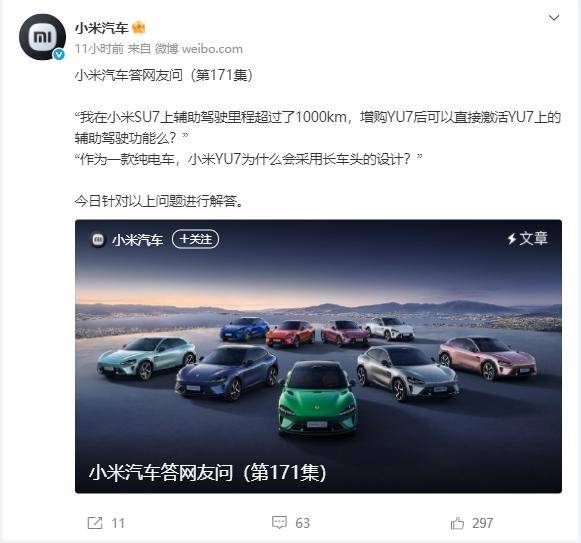
Task: Open the article card title 第171集
Action: [208, 472]
